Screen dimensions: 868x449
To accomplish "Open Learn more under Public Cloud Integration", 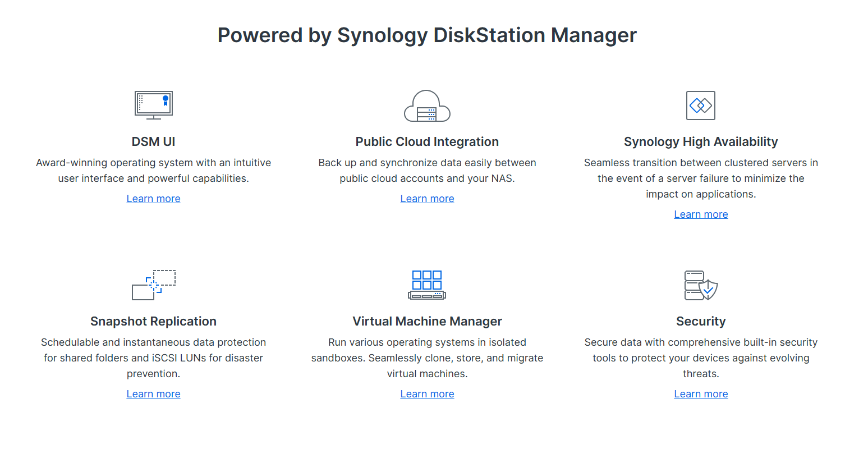I will pyautogui.click(x=427, y=199).
